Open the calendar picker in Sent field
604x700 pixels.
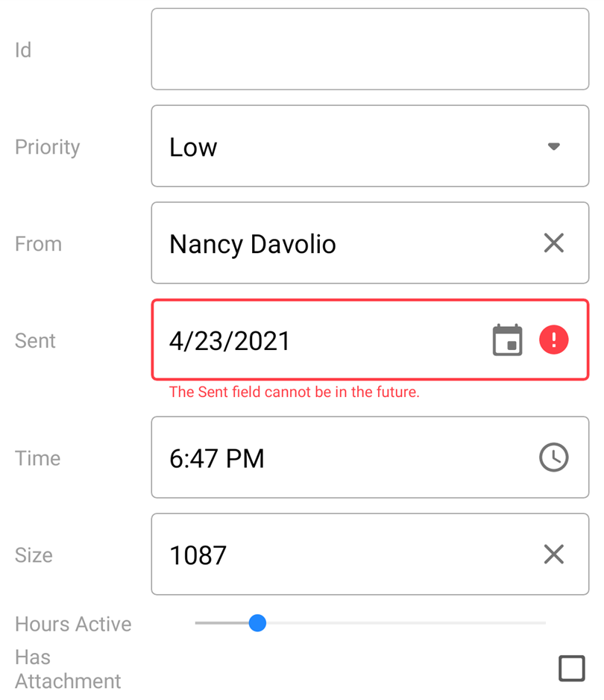pos(508,340)
